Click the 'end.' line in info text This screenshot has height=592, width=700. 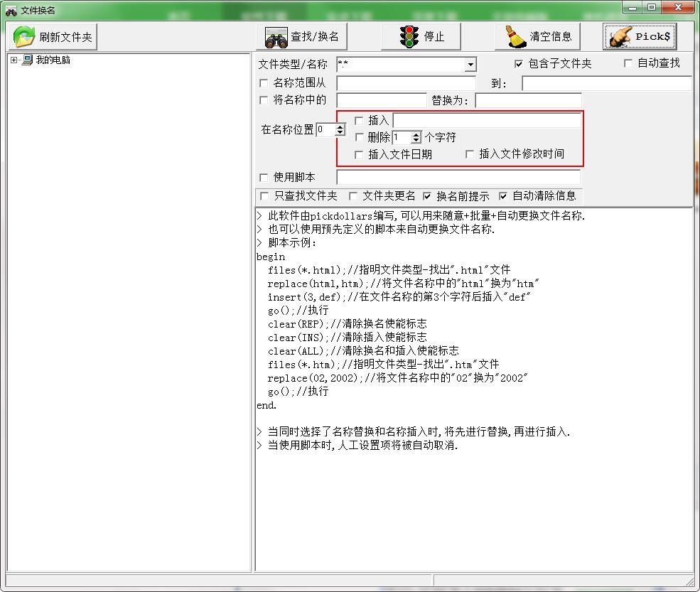pos(266,405)
